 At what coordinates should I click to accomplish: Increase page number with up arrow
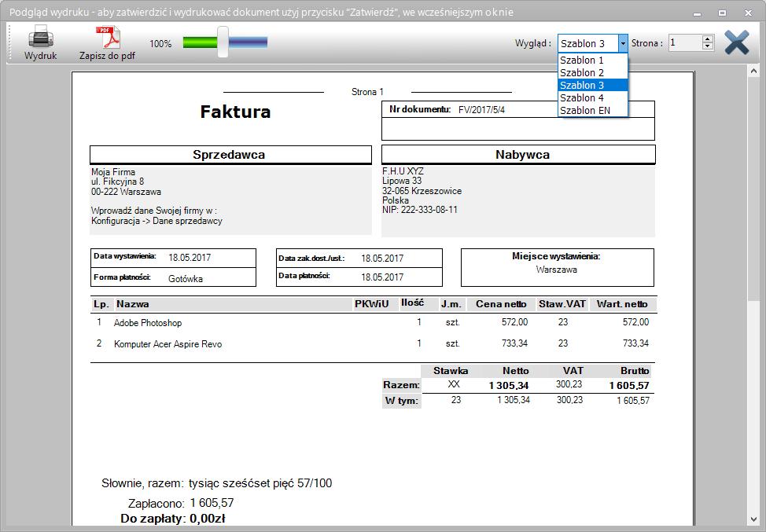pyautogui.click(x=707, y=39)
